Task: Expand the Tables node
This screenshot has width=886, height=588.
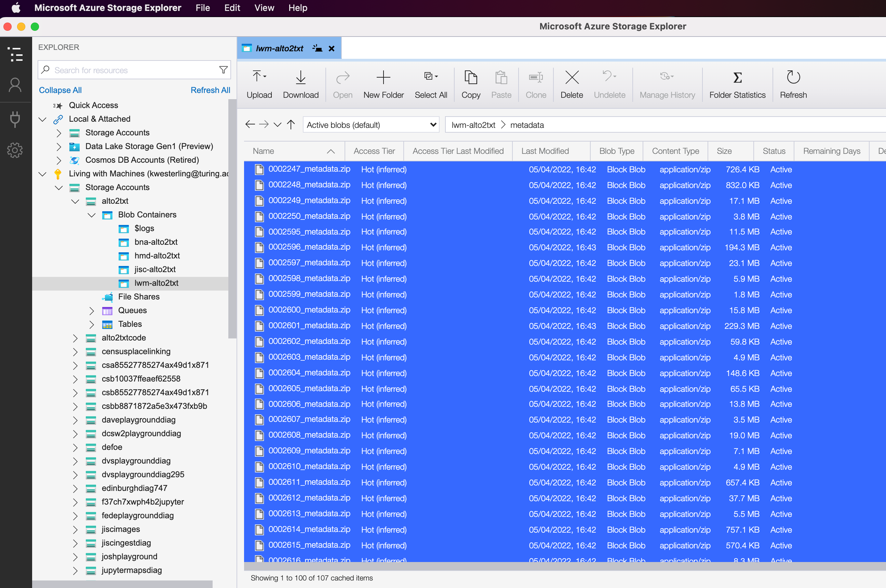Action: (x=92, y=324)
